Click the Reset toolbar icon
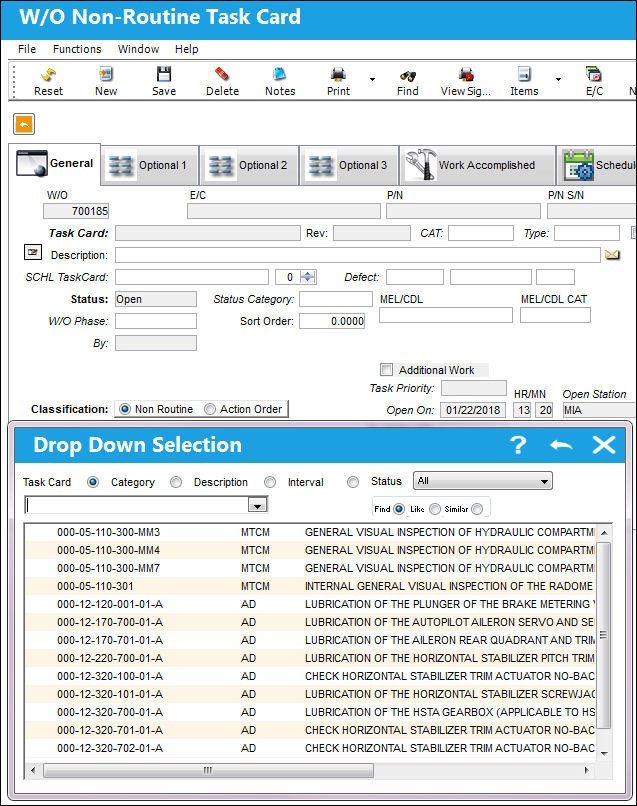Viewport: 637px width, 806px height. coord(48,75)
